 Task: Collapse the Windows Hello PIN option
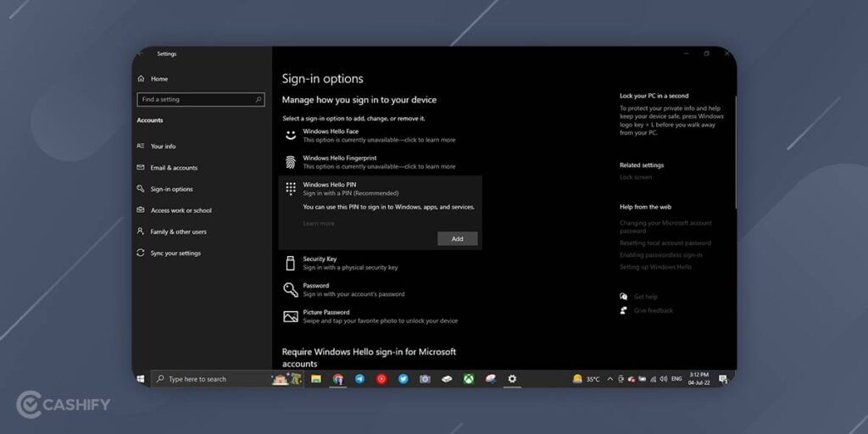pyautogui.click(x=381, y=189)
